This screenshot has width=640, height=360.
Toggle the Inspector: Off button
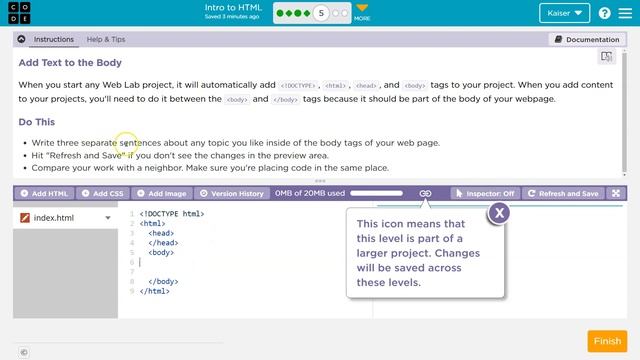click(x=485, y=193)
